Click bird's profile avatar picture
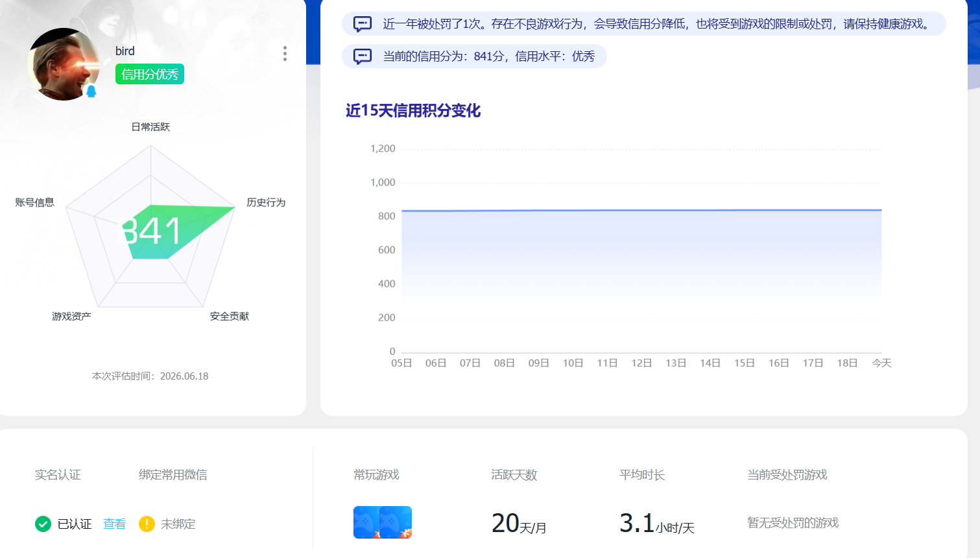 click(x=64, y=64)
